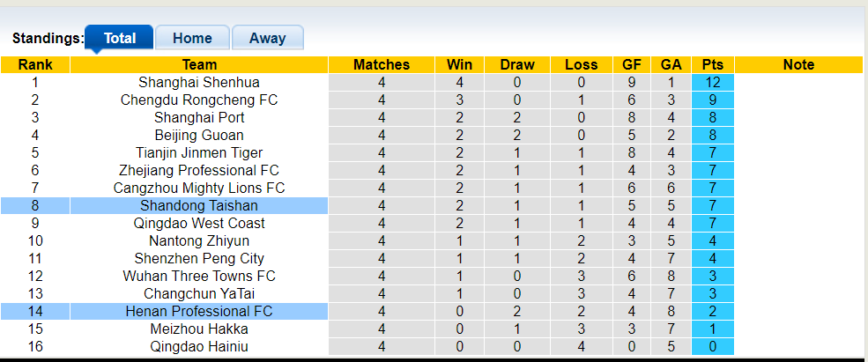Switch to the Total standings tab
The height and width of the screenshot is (362, 868).
click(x=120, y=38)
